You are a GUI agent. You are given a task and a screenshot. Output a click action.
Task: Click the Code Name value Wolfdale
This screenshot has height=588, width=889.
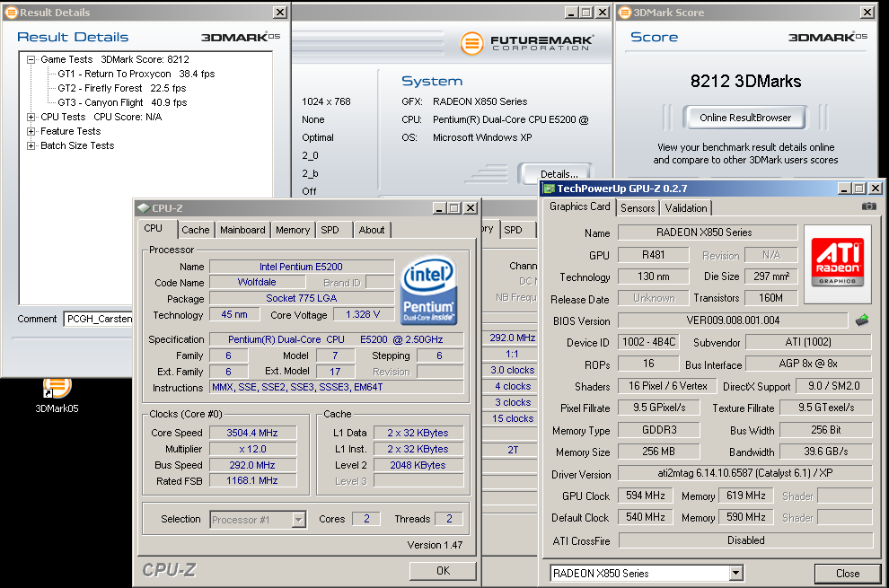(x=257, y=283)
